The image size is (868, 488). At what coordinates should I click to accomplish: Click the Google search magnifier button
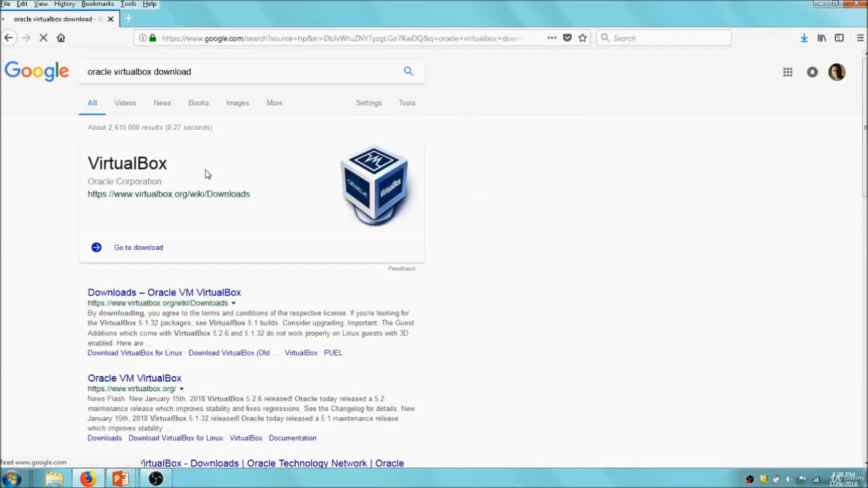408,71
